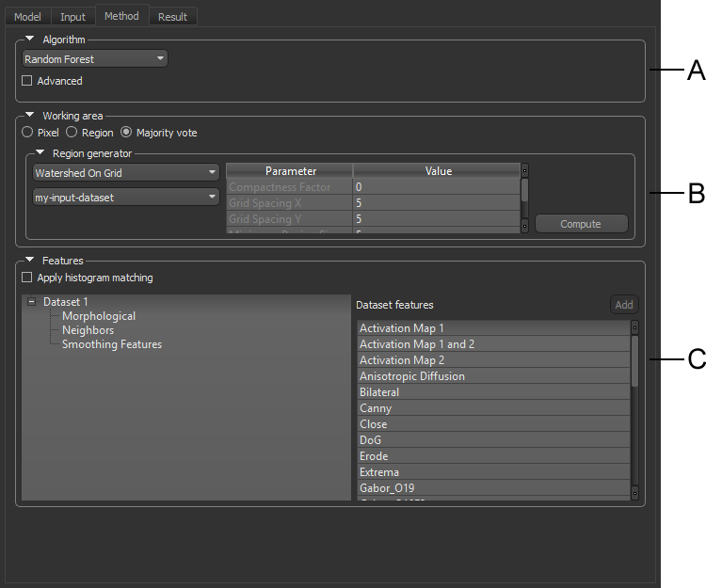Collapse the Region generator section triangle
The width and height of the screenshot is (706, 588).
pyautogui.click(x=40, y=152)
